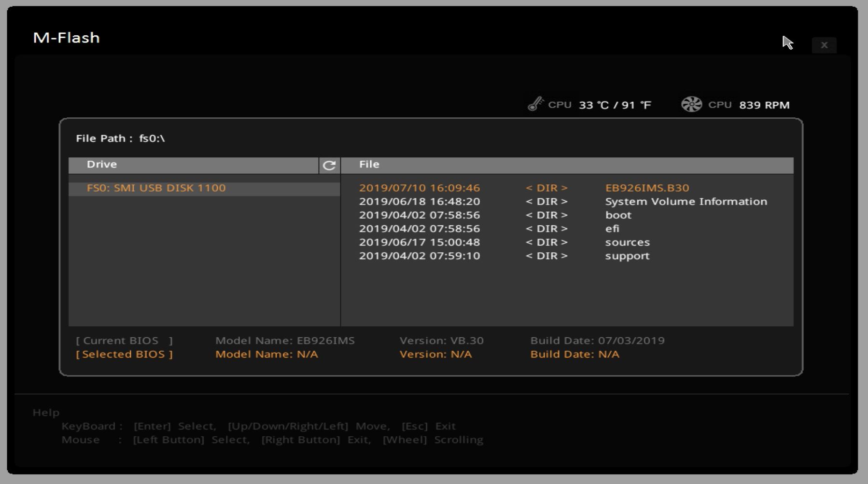Viewport: 868px width, 484px height.
Task: Select the boot directory entry
Action: (618, 215)
